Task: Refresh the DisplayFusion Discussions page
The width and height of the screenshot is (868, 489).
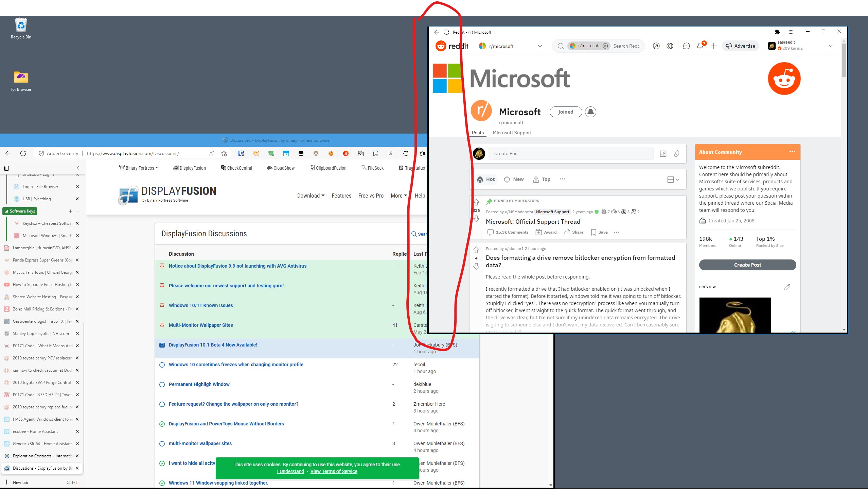Action: pyautogui.click(x=23, y=153)
